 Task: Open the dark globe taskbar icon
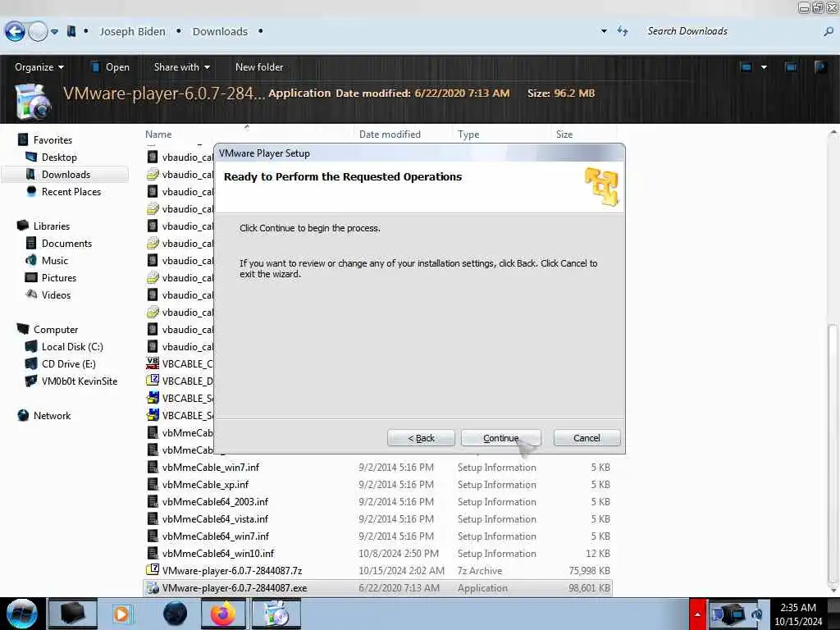175,614
